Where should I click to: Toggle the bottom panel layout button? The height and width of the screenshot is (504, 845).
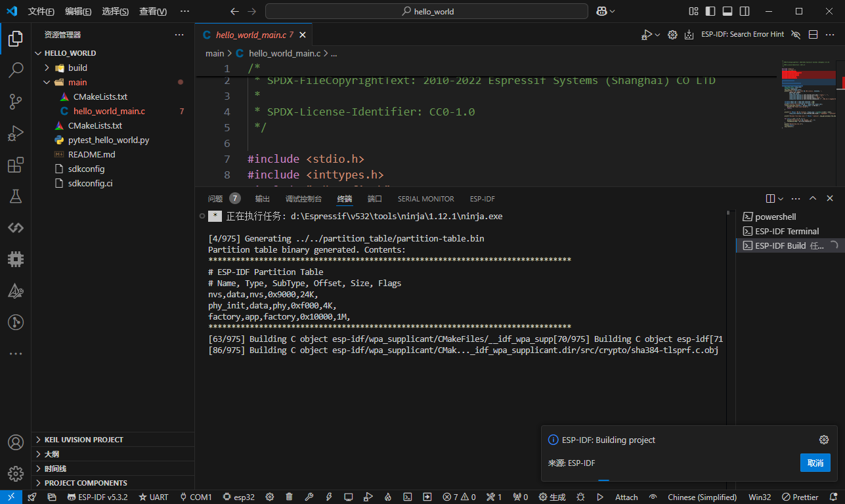tap(727, 11)
